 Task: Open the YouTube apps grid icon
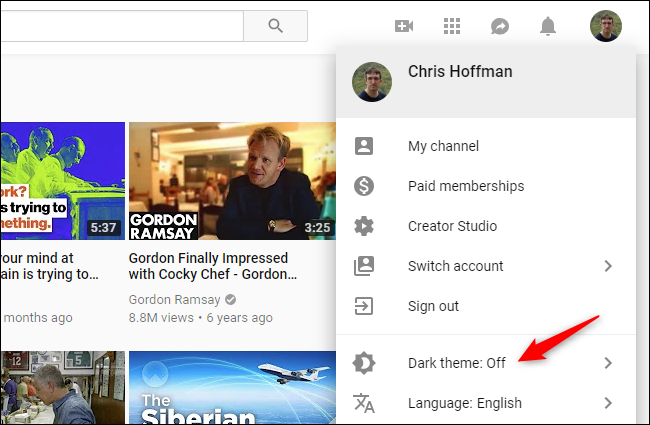[x=452, y=26]
